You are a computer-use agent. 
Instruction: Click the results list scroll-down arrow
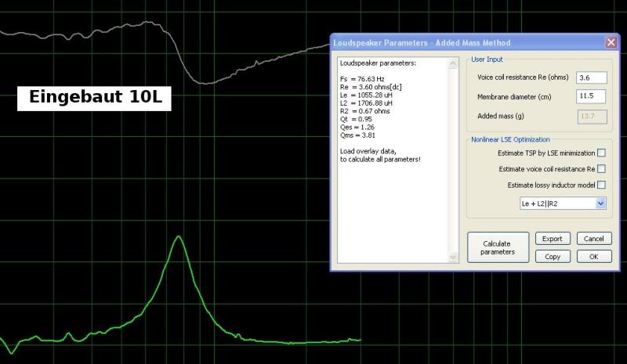pyautogui.click(x=452, y=257)
